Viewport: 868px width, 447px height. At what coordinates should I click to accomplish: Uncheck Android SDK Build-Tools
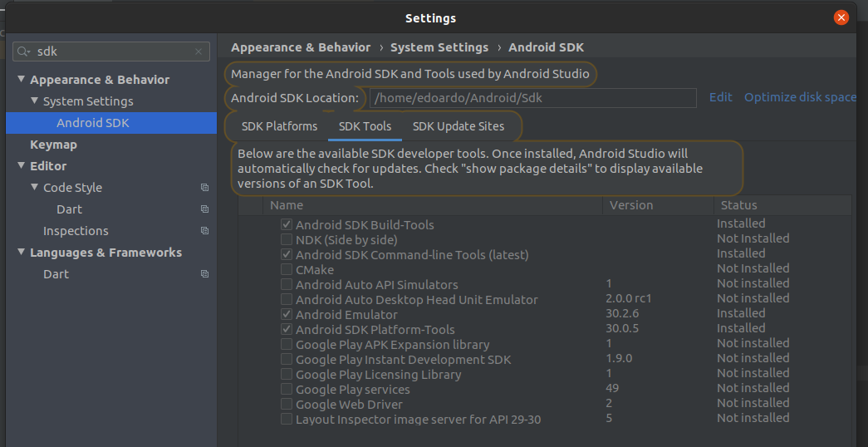[287, 224]
